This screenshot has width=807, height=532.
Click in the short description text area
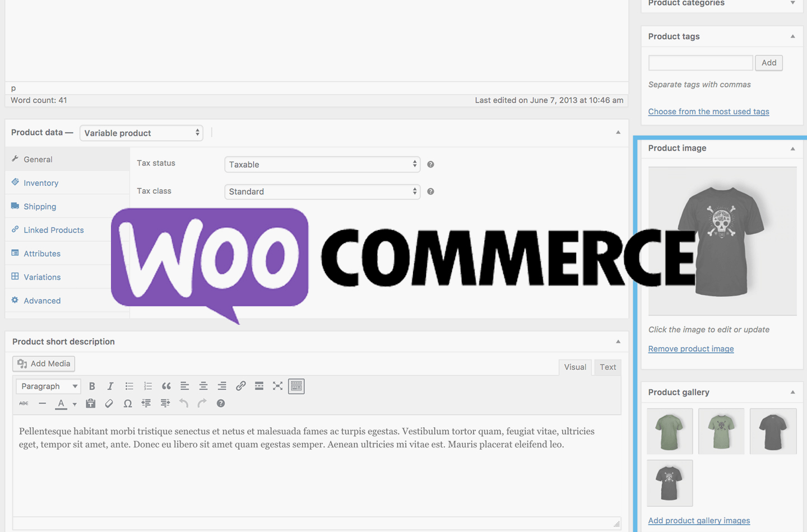click(x=317, y=465)
